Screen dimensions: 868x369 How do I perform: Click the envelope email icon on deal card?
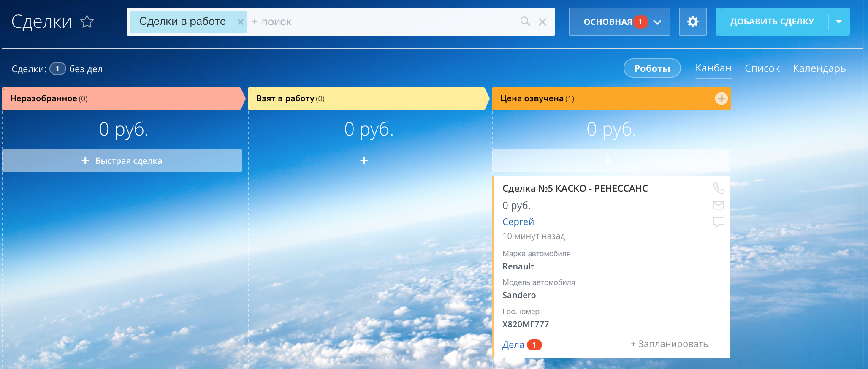tap(719, 205)
